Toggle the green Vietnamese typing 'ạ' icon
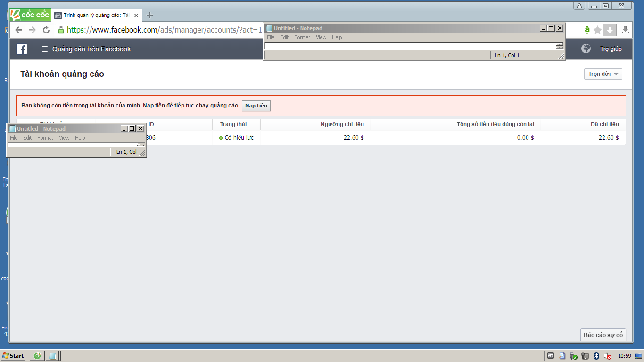644x362 pixels. pos(587,30)
